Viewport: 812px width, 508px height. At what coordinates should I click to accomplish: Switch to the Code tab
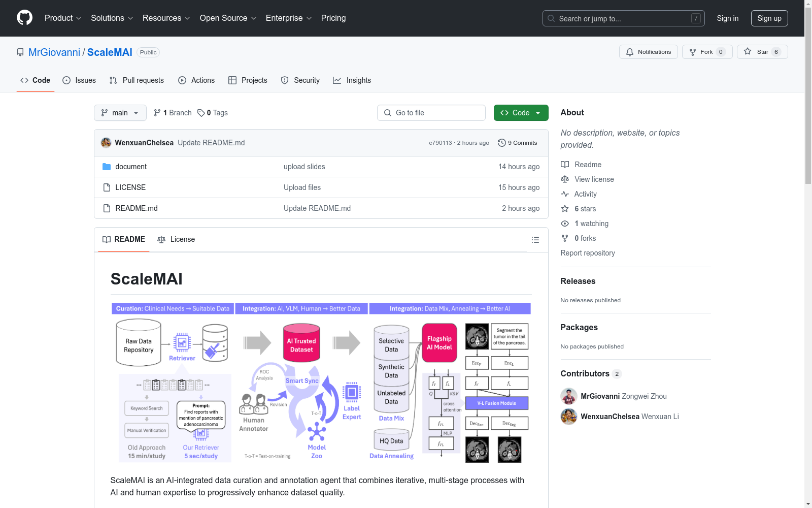[x=35, y=80]
